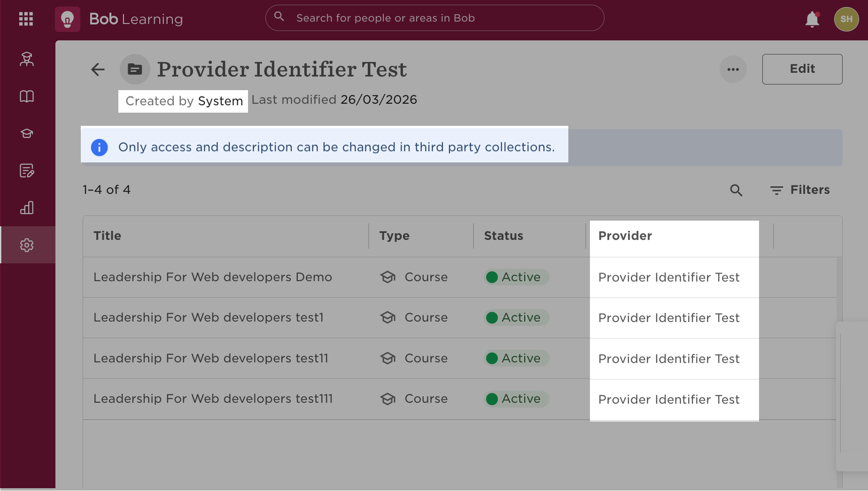Image resolution: width=868 pixels, height=491 pixels.
Task: Open the three-dots more options menu
Action: (x=733, y=69)
